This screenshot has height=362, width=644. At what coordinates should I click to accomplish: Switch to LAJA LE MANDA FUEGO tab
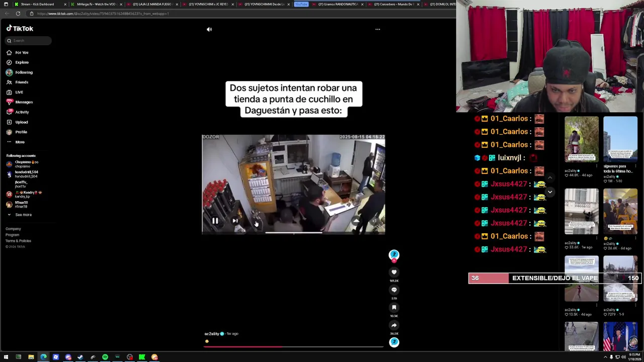pos(151,4)
